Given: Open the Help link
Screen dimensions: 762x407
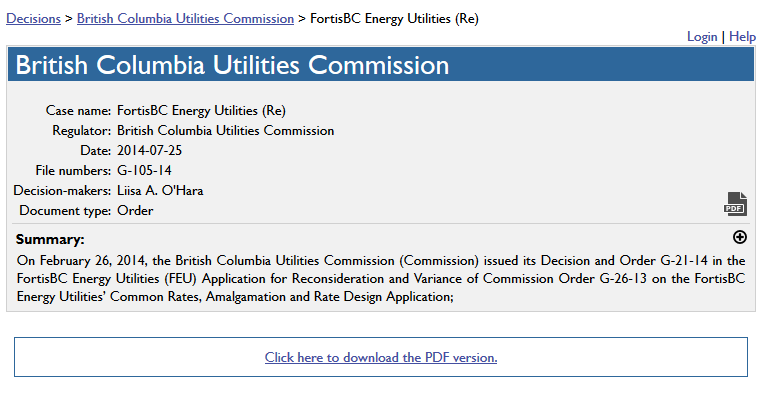Looking at the screenshot, I should click(742, 36).
